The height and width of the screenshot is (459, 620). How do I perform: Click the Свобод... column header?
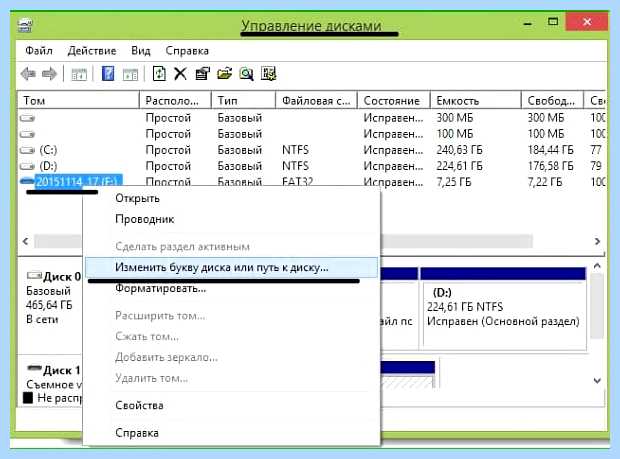coord(552,101)
